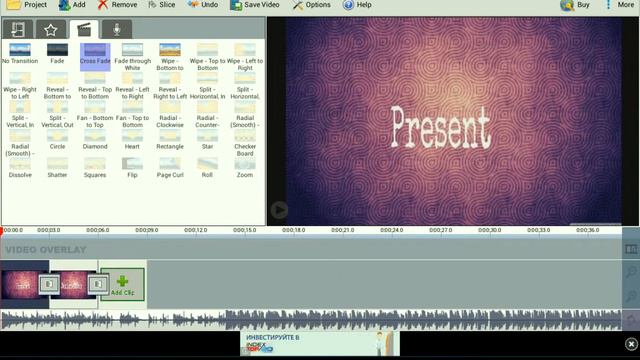
Task: Select Reveal - Left to Right transition
Action: [x=133, y=86]
